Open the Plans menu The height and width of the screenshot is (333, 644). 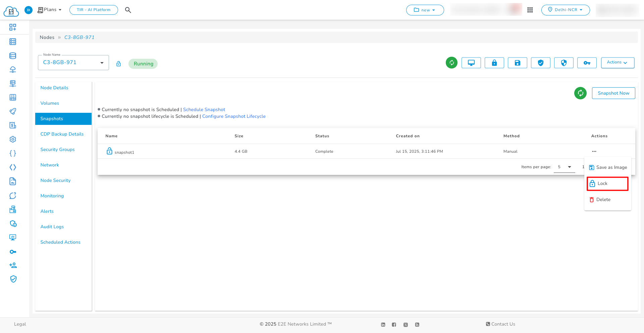pos(49,10)
